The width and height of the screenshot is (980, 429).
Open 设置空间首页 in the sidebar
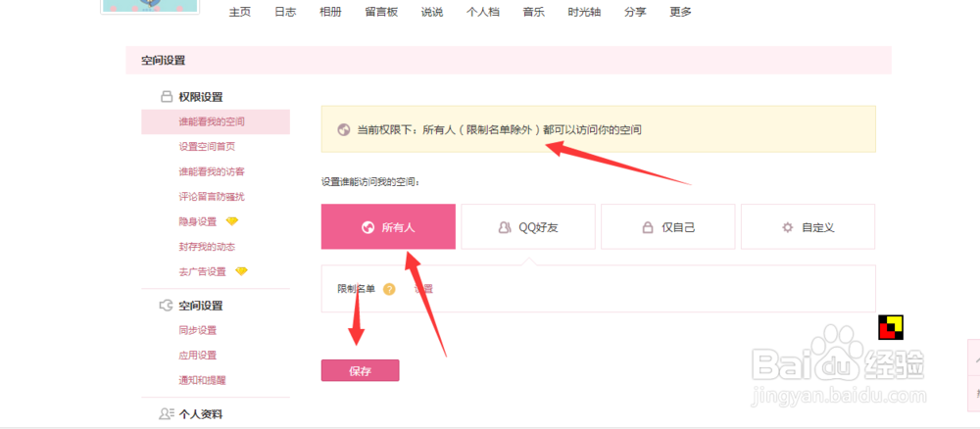click(x=207, y=147)
